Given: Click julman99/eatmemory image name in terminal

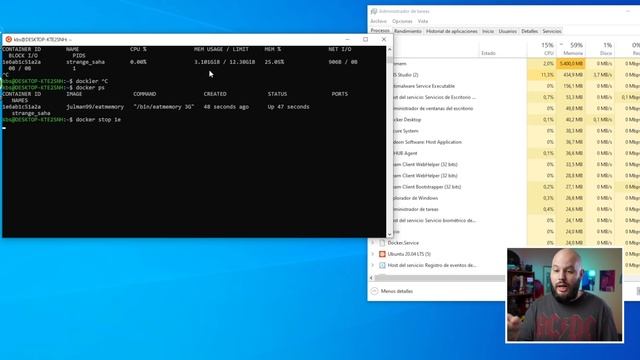Looking at the screenshot, I should (x=95, y=107).
